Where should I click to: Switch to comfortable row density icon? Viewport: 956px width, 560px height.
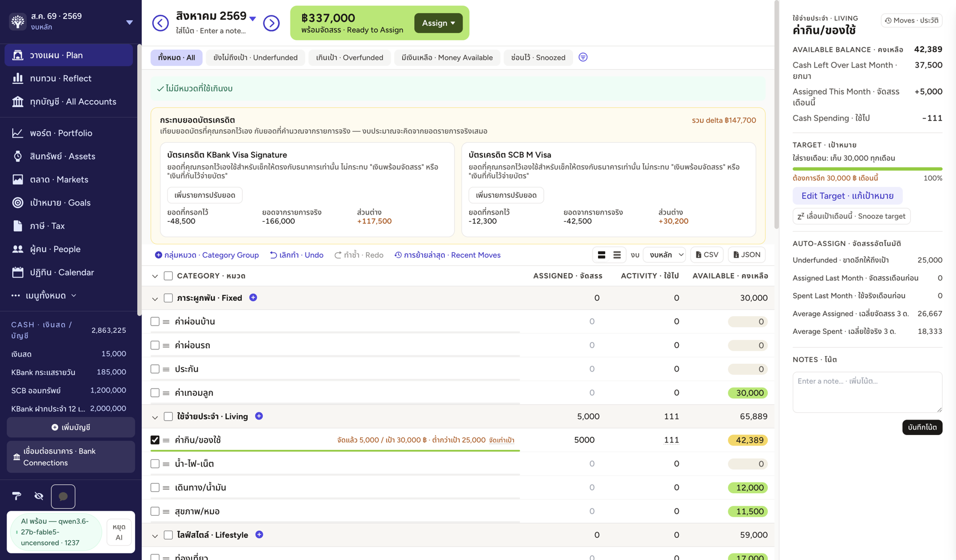(x=601, y=255)
